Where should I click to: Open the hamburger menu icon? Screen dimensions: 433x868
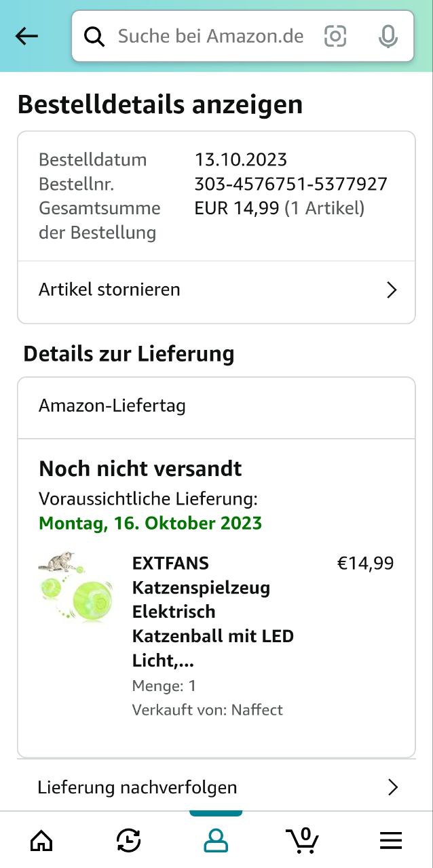tap(390, 841)
